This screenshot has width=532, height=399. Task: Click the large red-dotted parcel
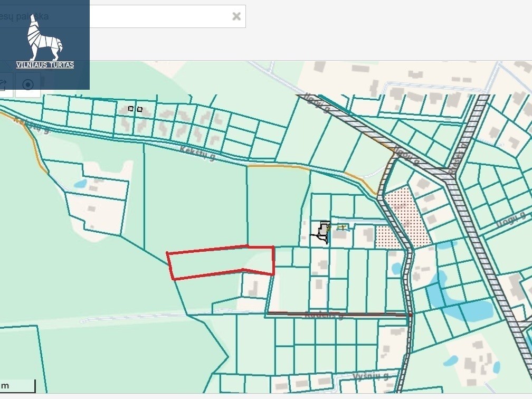point(405,211)
